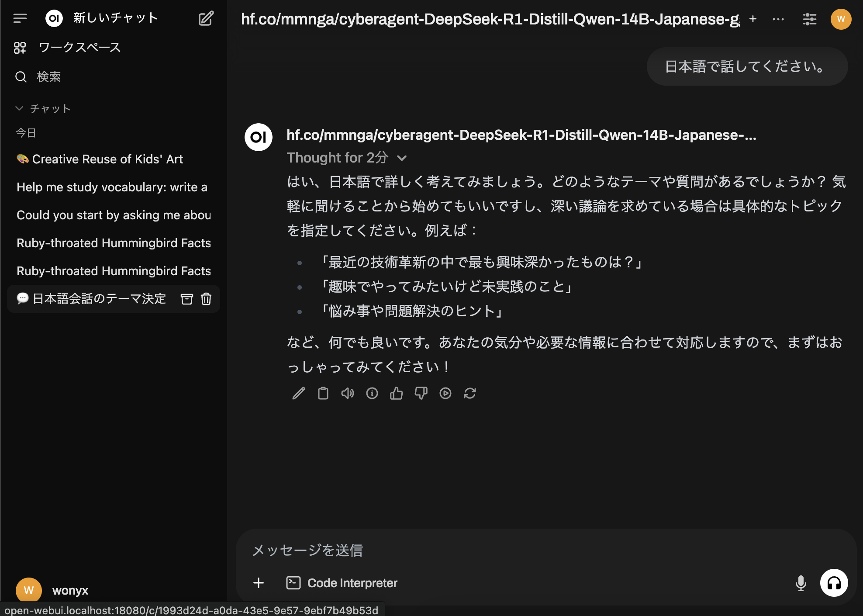
Task: Click the Open WebUI logo in the sidebar
Action: tap(54, 18)
